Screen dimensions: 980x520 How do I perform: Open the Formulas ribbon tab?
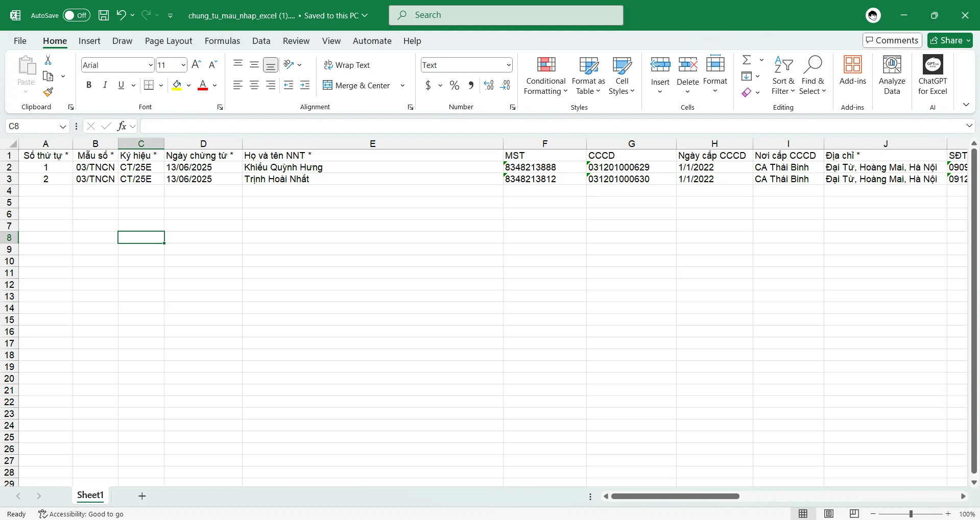click(222, 41)
